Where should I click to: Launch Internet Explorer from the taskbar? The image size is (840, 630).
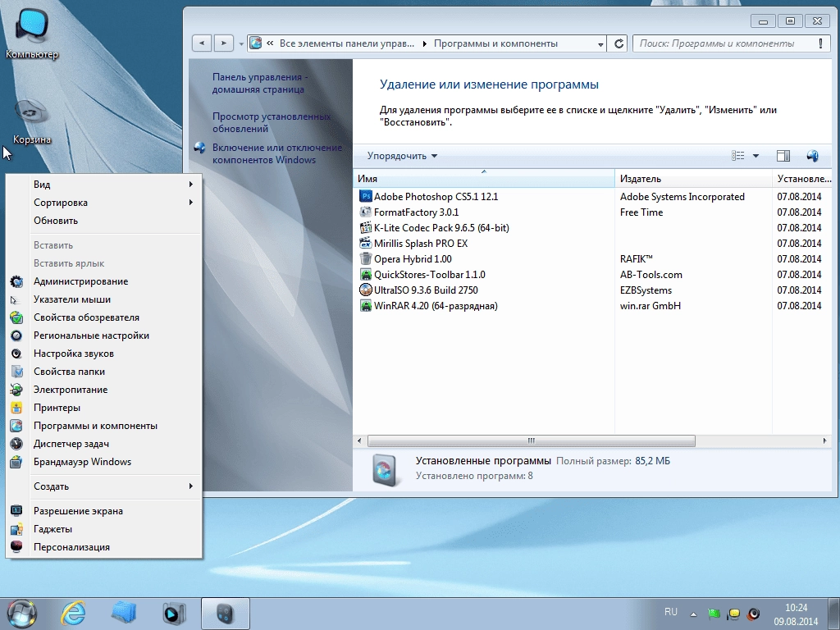click(x=73, y=613)
